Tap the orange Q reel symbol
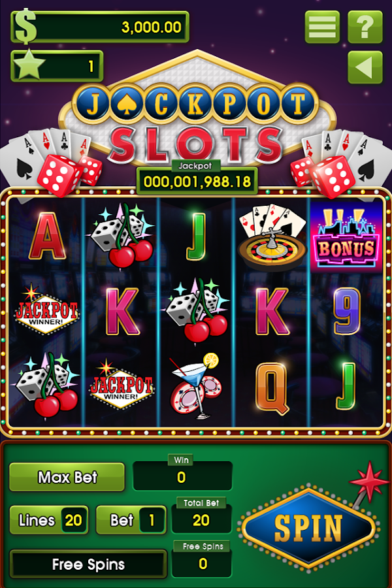This screenshot has width=392, height=588. click(272, 388)
